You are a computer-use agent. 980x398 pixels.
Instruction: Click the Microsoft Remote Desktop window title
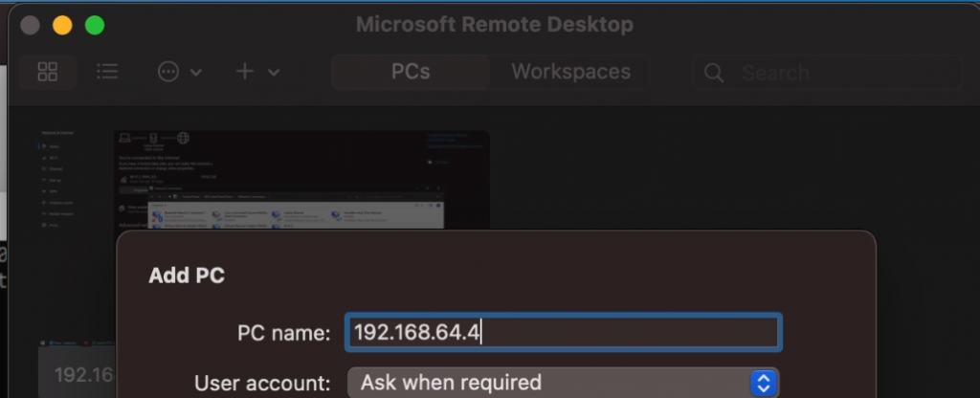(x=495, y=25)
